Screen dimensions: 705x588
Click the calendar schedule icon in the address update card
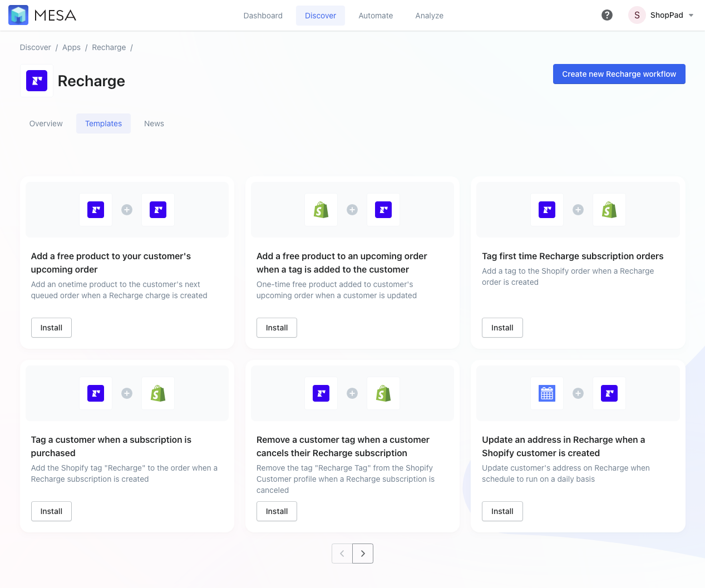tap(546, 393)
